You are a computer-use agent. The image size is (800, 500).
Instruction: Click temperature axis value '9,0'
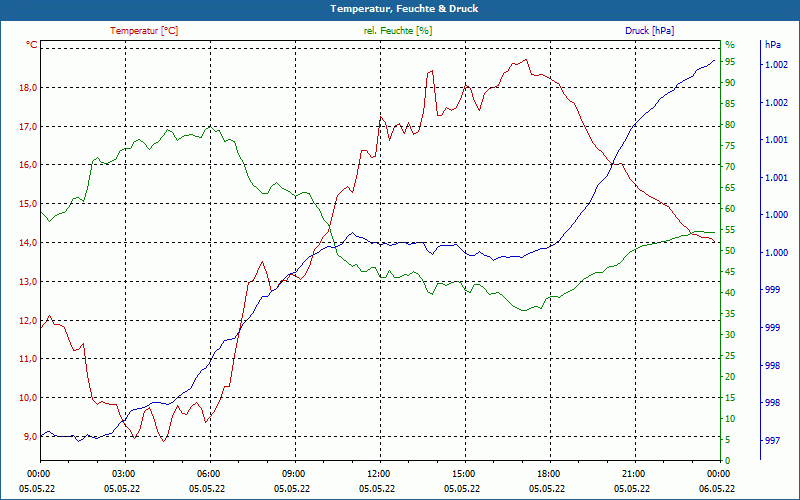coord(30,436)
